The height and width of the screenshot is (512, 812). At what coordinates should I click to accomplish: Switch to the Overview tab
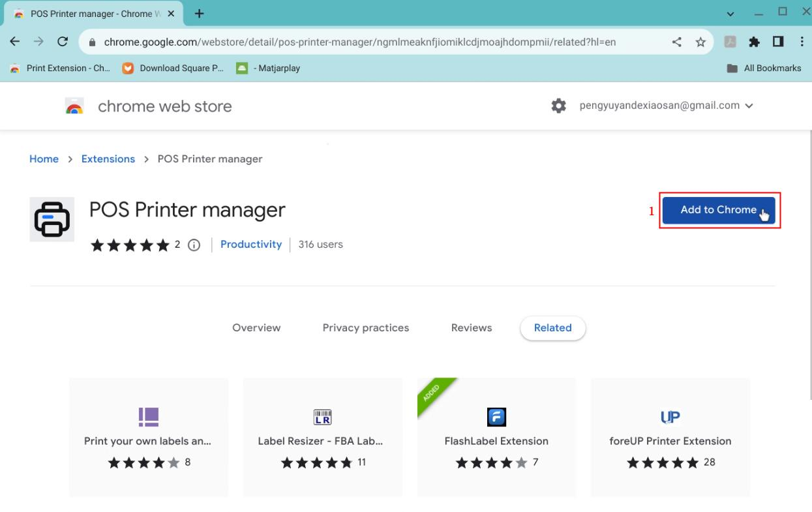pos(256,328)
